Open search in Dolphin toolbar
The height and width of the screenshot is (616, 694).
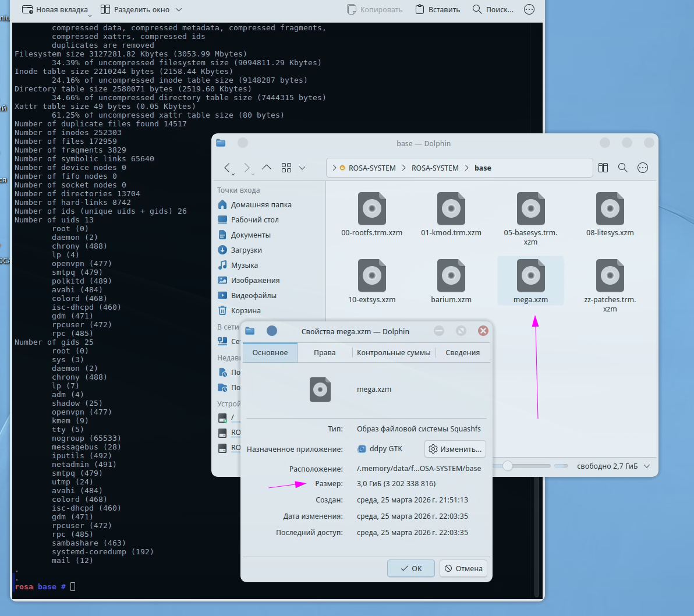[x=622, y=168]
